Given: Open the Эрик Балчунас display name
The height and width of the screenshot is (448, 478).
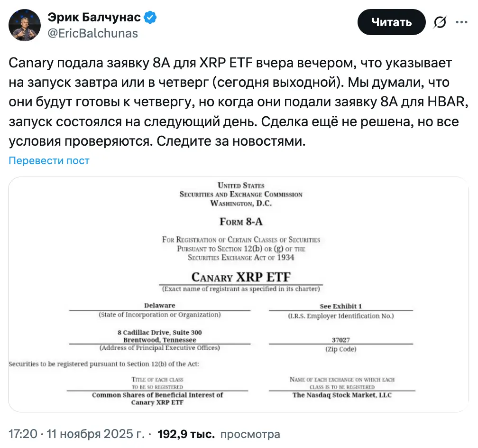Looking at the screenshot, I should click(x=94, y=18).
